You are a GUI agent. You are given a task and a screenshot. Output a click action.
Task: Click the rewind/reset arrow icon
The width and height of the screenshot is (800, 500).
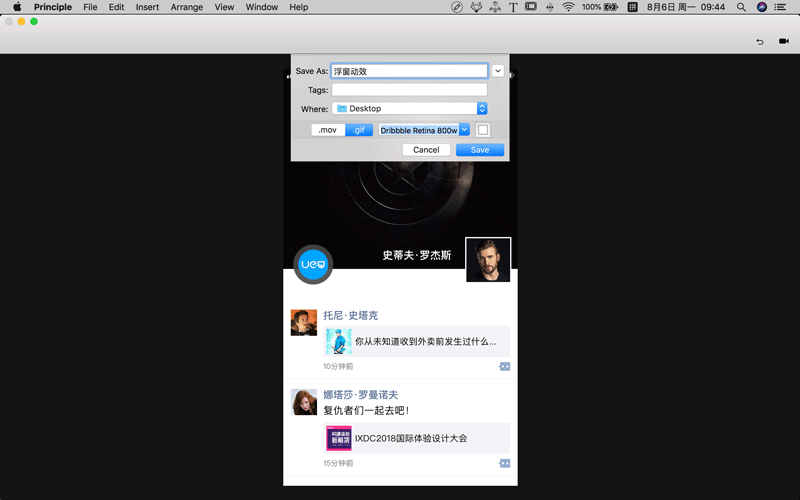pyautogui.click(x=759, y=41)
